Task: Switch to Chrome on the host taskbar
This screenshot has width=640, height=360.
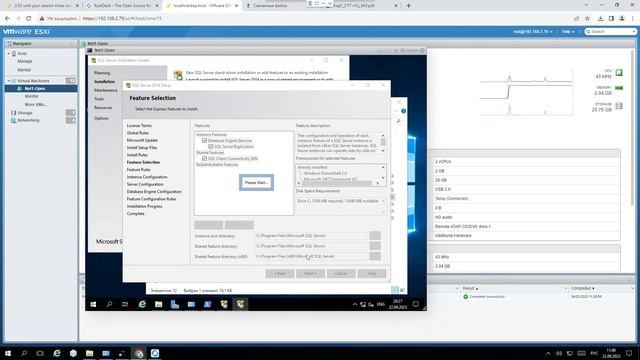Action: pyautogui.click(x=139, y=353)
